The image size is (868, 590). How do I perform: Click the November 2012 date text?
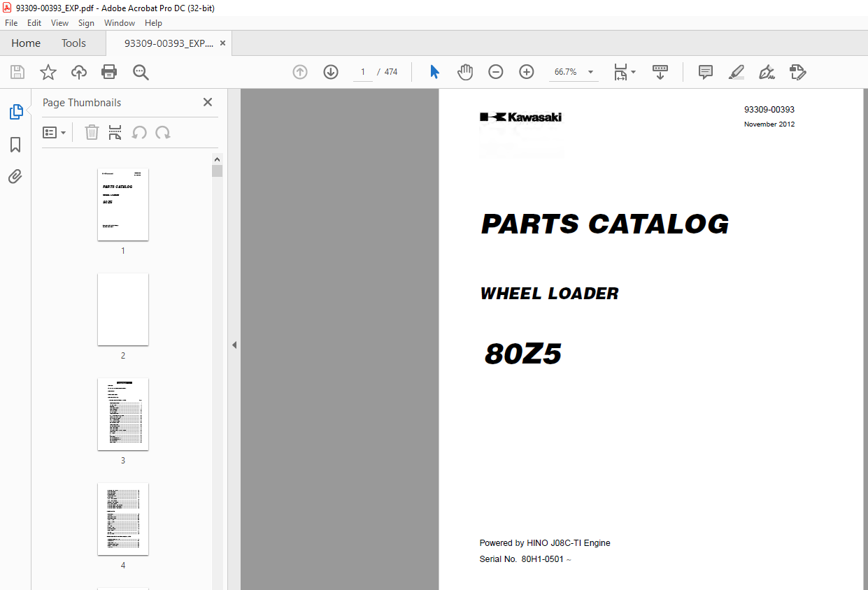(x=769, y=124)
